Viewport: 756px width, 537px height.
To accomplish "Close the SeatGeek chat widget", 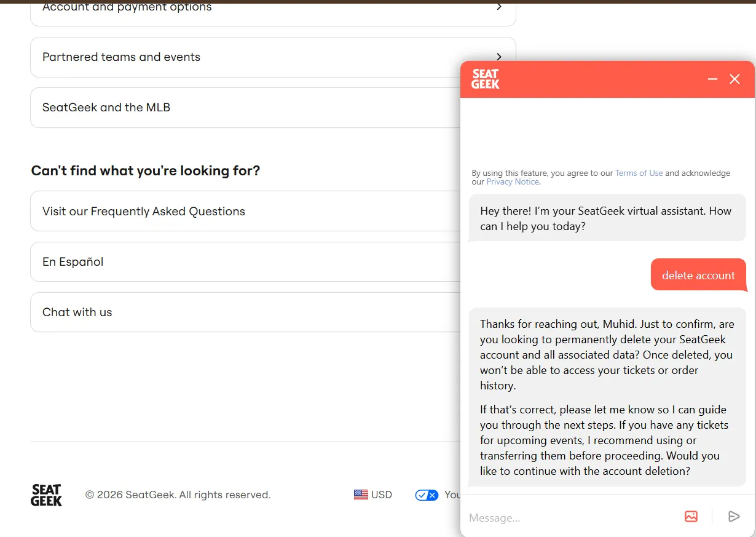I will click(734, 79).
